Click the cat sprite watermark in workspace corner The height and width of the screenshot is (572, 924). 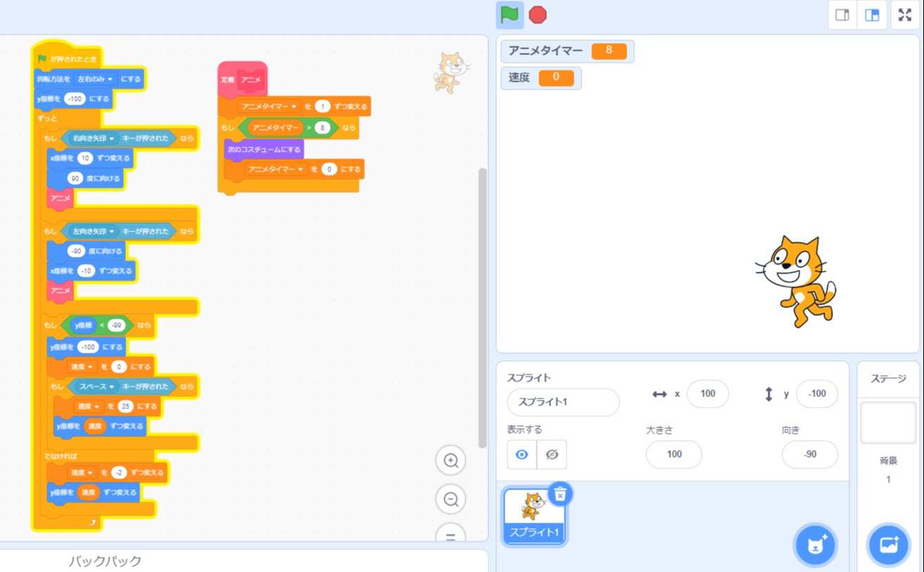coord(452,72)
